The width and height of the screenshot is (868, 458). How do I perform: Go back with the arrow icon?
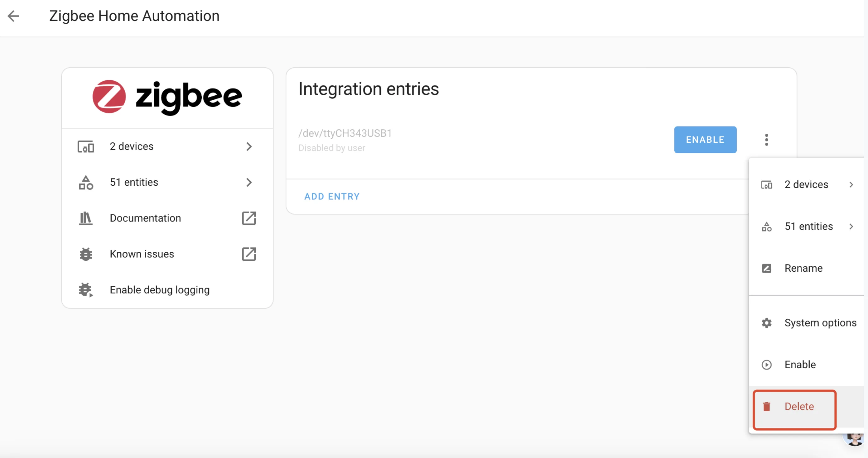pyautogui.click(x=13, y=16)
